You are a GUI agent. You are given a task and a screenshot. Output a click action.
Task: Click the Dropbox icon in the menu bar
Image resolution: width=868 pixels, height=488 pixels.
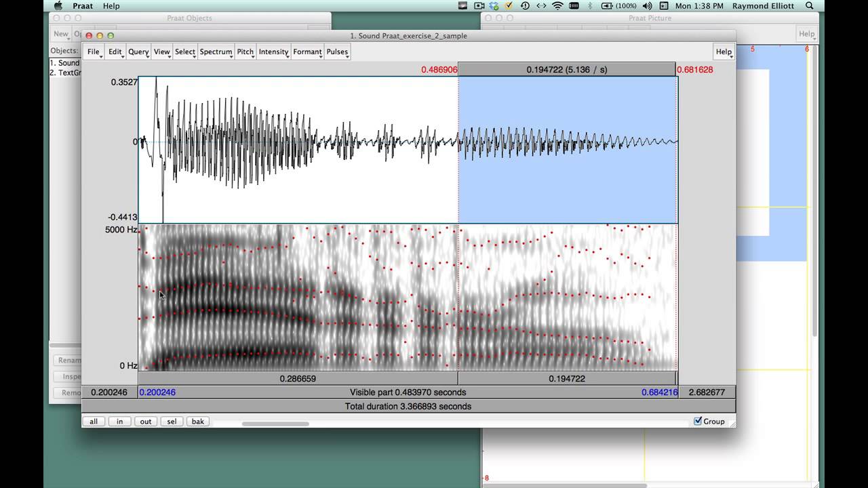494,5
